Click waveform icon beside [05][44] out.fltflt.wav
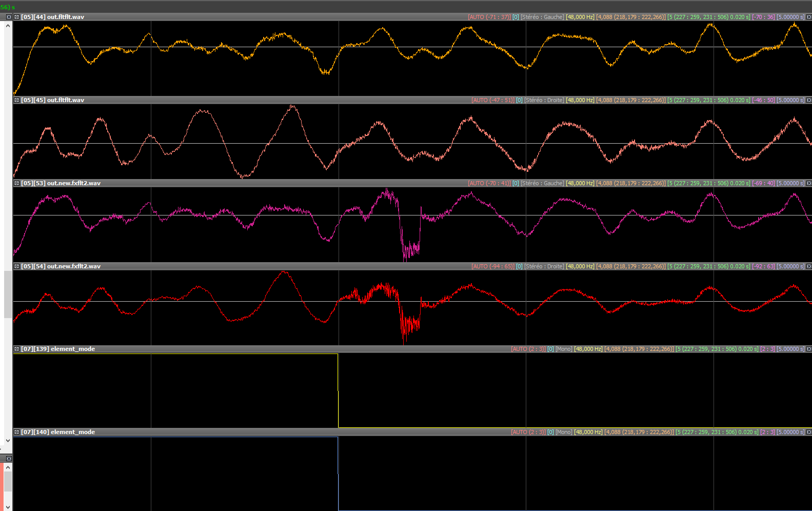 pyautogui.click(x=17, y=17)
